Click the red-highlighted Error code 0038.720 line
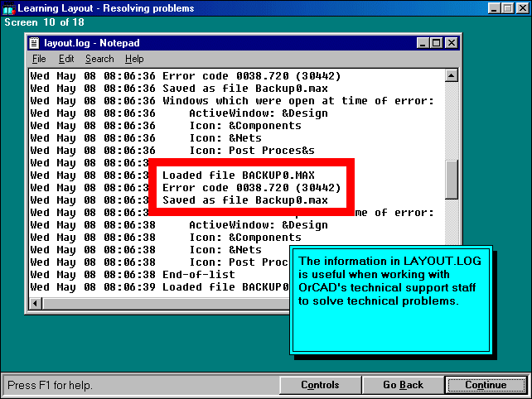The image size is (532, 399). (251, 188)
